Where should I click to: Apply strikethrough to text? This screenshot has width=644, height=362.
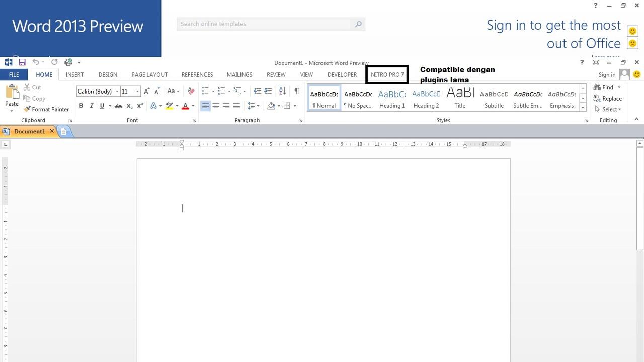[118, 106]
